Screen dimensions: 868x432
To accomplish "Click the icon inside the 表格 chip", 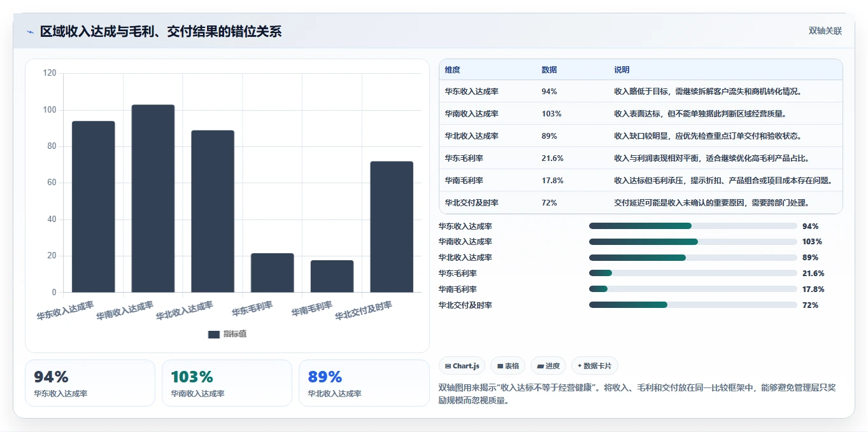I will 501,366.
